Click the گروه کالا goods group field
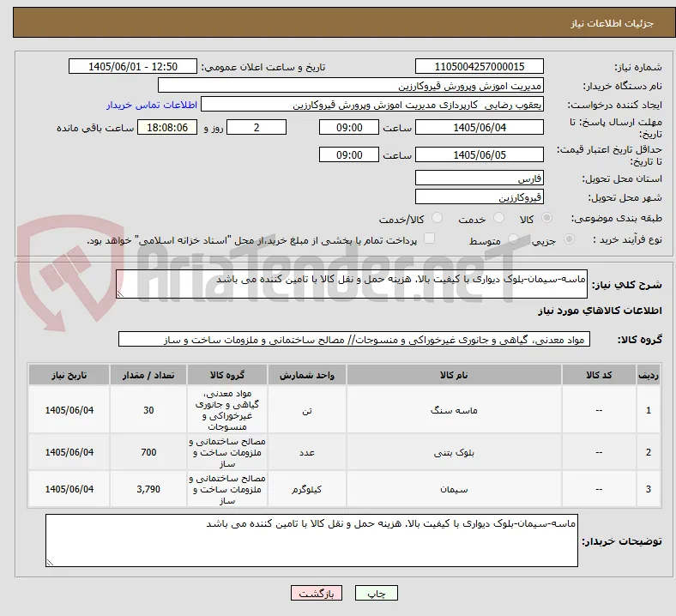 (x=354, y=339)
